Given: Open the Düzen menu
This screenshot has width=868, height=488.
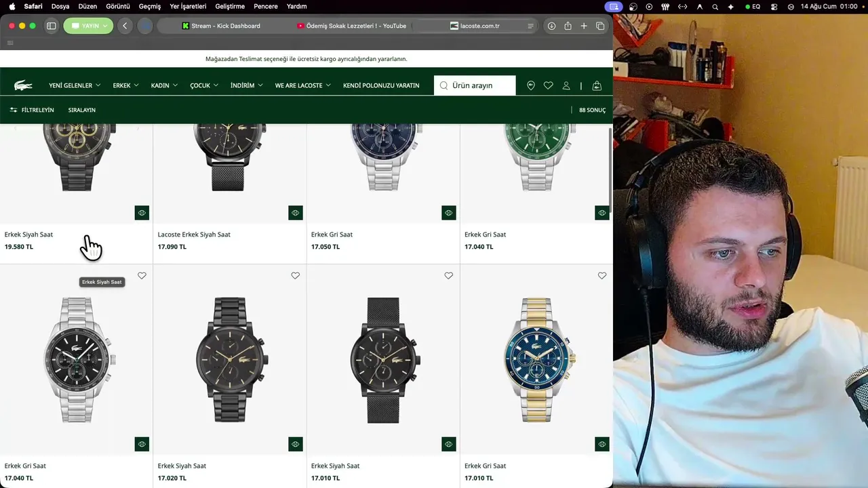Looking at the screenshot, I should click(87, 6).
